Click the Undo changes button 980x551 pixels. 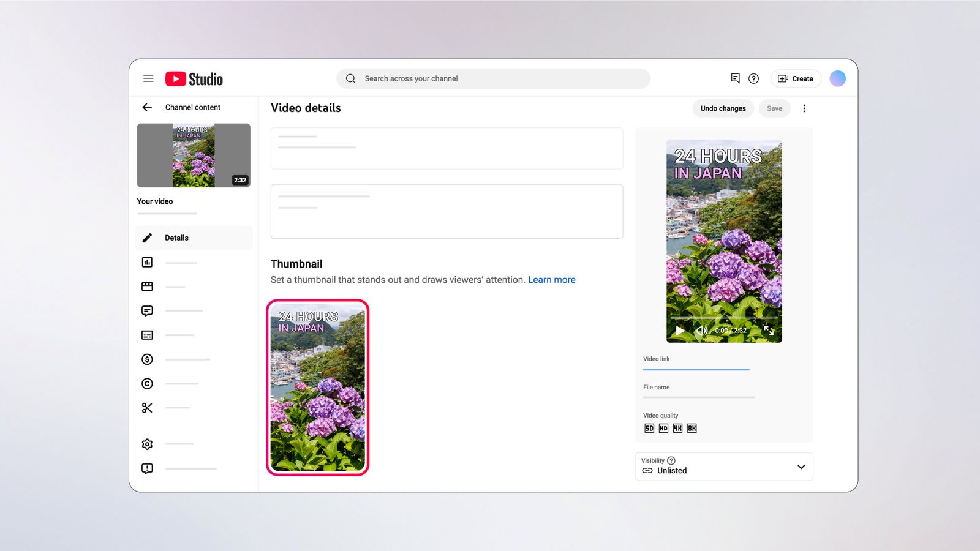723,108
